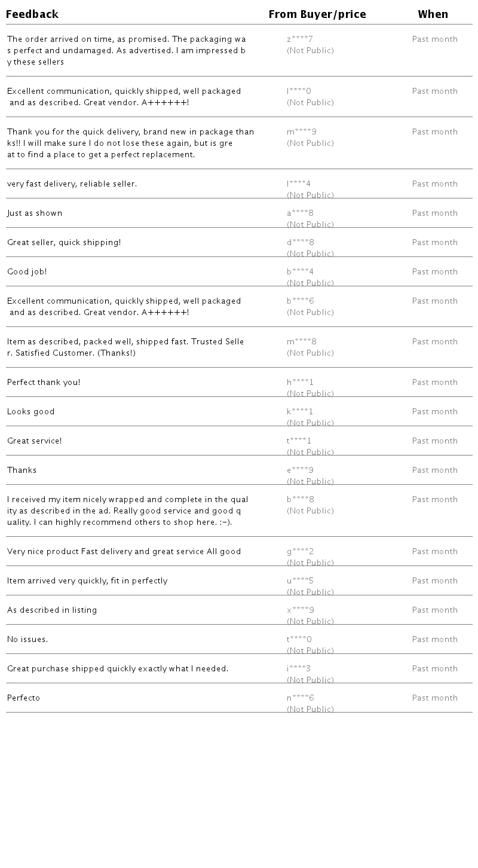Viewport: 478px width, 868px height.
Task: Click buyer m****9 username
Action: pos(302,132)
